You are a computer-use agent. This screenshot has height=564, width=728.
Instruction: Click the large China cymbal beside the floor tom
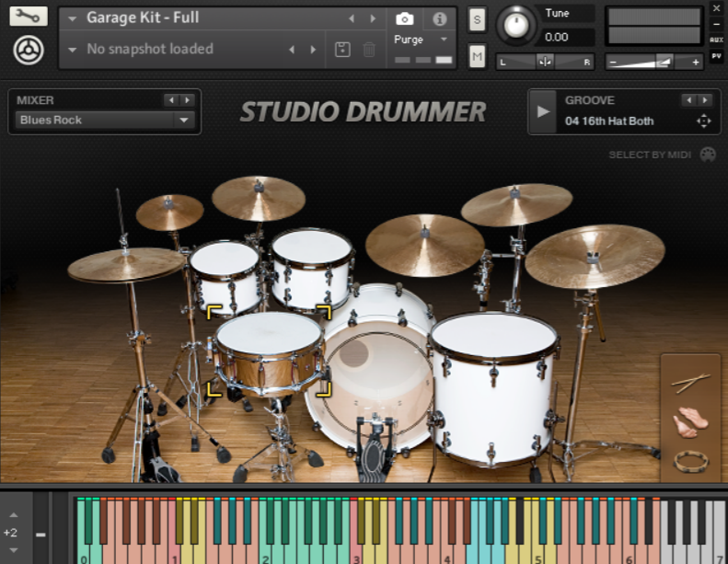595,256
